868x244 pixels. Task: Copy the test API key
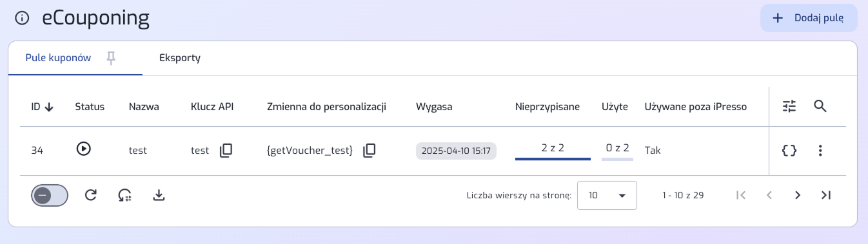click(226, 151)
